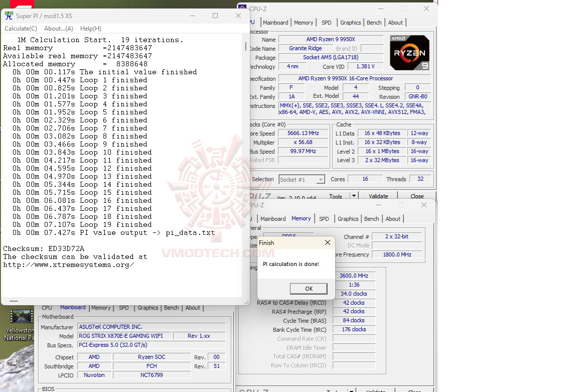Image resolution: width=578 pixels, height=392 pixels.
Task: Open About...(A) menu in Super PI
Action: pyautogui.click(x=58, y=29)
